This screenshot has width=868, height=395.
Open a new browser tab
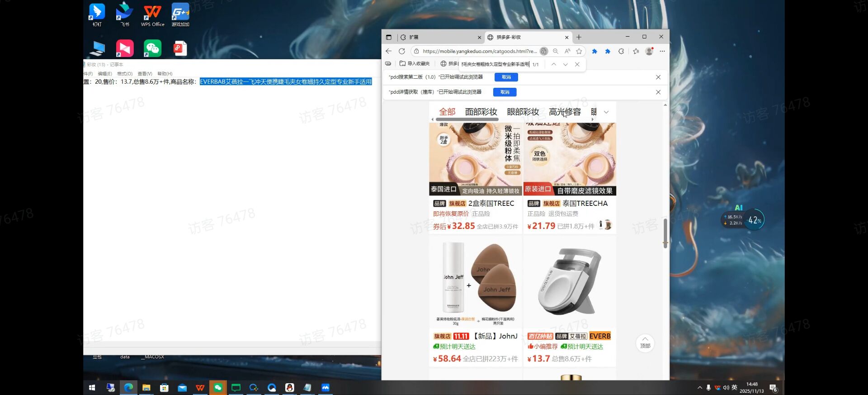point(579,37)
